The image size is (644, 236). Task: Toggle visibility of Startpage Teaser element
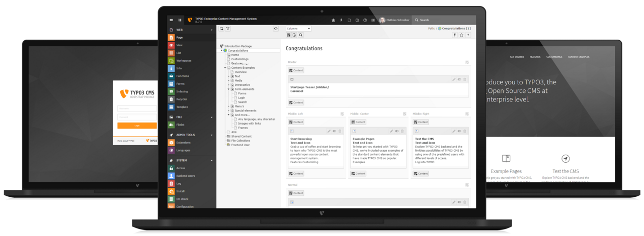point(459,79)
